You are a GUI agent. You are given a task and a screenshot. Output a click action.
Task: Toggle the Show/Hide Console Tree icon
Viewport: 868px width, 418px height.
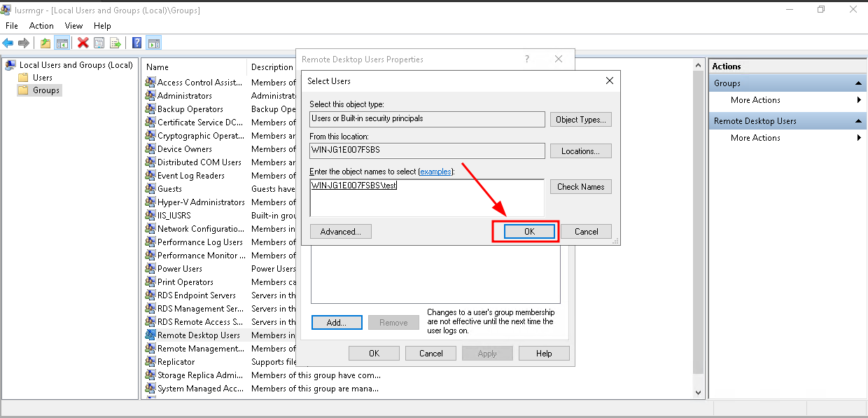point(62,43)
